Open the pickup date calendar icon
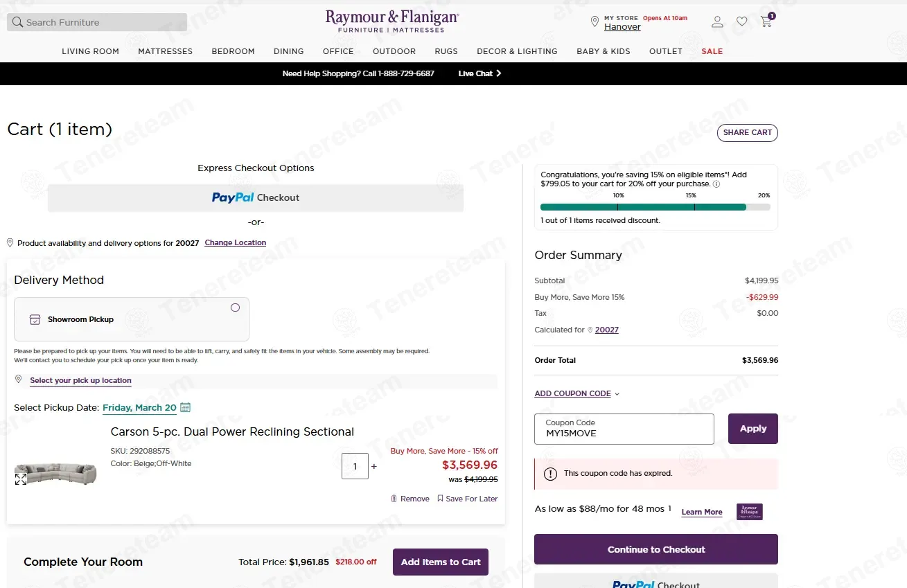This screenshot has width=907, height=588. click(x=185, y=407)
